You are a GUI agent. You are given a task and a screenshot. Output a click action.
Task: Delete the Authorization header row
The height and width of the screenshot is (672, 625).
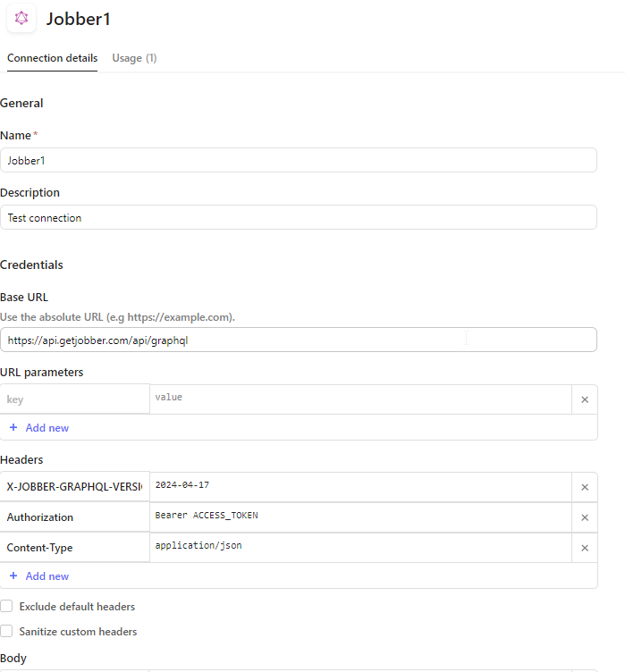tap(584, 517)
